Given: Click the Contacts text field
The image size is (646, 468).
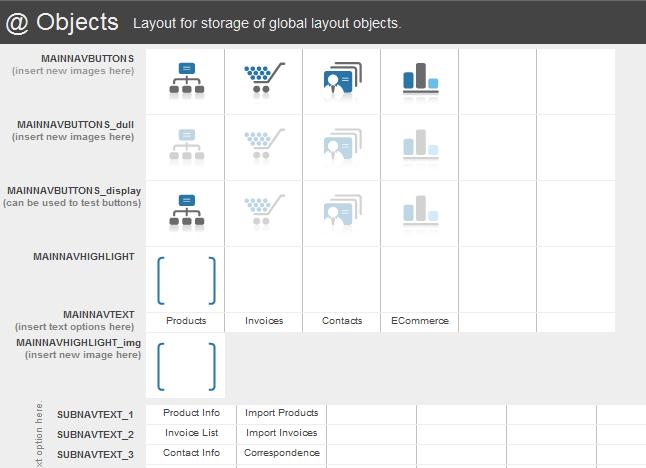Looking at the screenshot, I should [342, 321].
